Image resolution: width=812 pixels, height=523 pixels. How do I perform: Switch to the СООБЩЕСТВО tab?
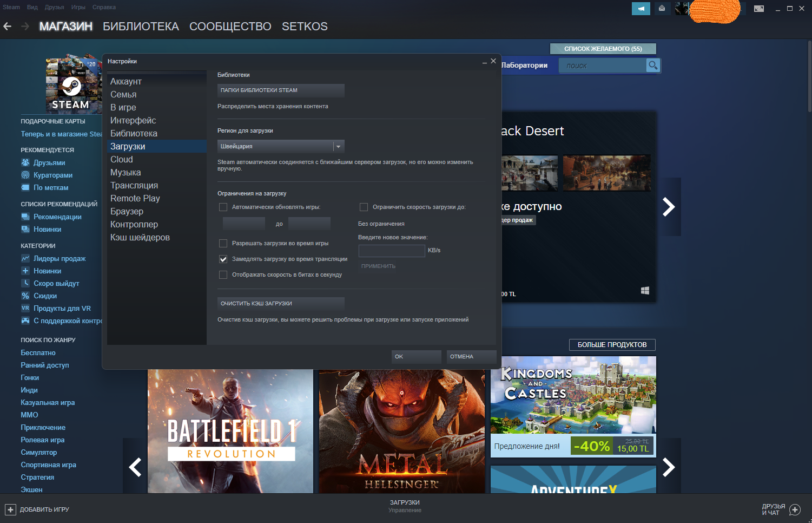click(x=230, y=27)
